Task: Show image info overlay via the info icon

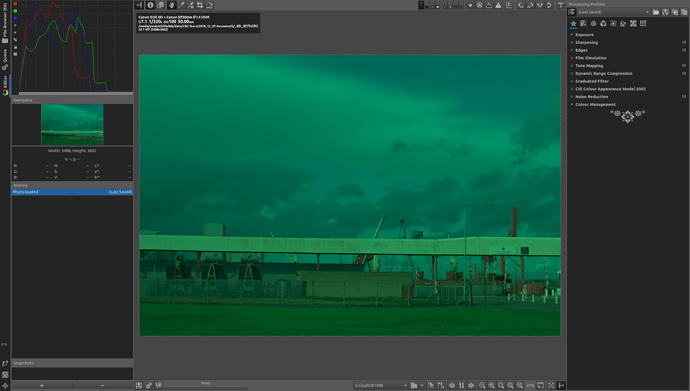Action: click(150, 5)
